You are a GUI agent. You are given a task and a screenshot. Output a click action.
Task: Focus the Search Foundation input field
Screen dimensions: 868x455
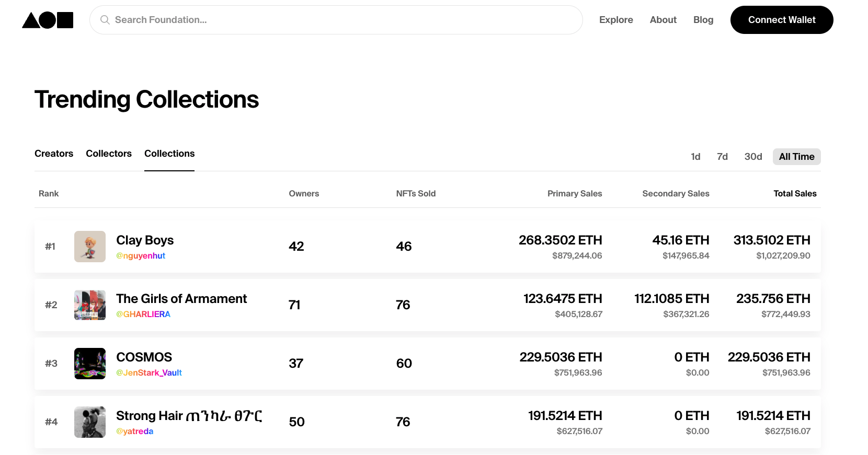point(336,20)
